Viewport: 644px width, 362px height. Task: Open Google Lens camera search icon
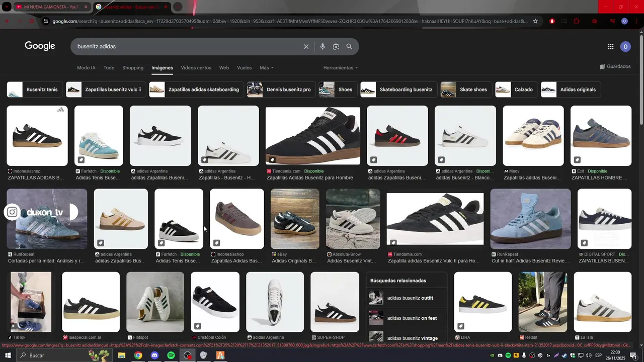(336, 46)
